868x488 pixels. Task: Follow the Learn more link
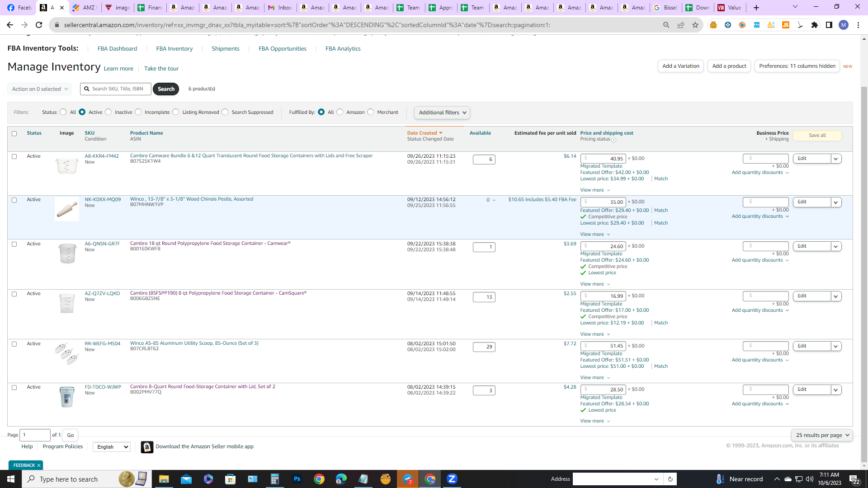[x=118, y=69]
